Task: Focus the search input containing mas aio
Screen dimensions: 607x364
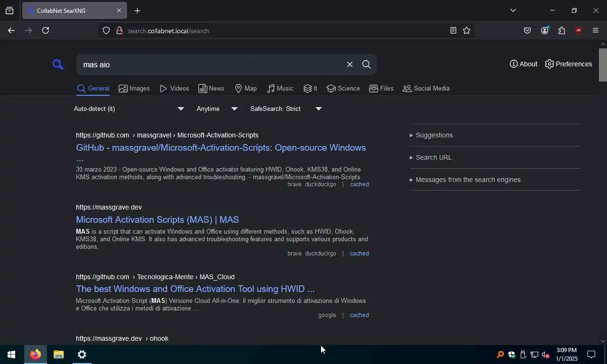Action: point(211,64)
